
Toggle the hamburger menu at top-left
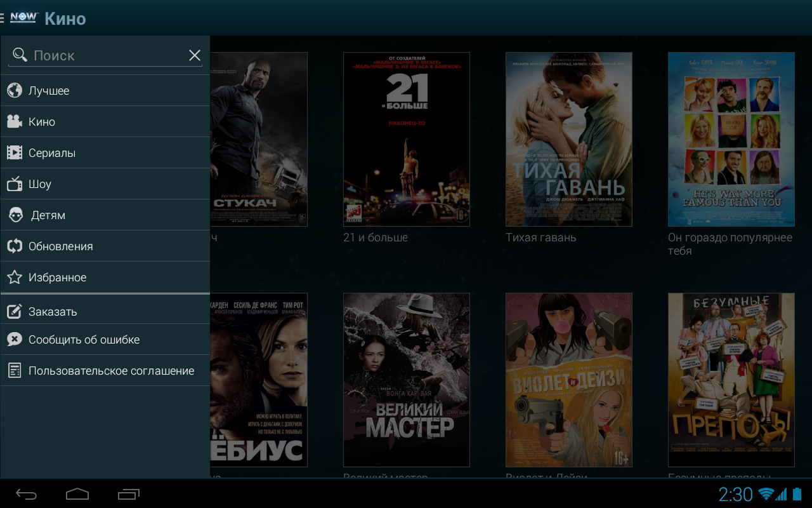pyautogui.click(x=3, y=18)
